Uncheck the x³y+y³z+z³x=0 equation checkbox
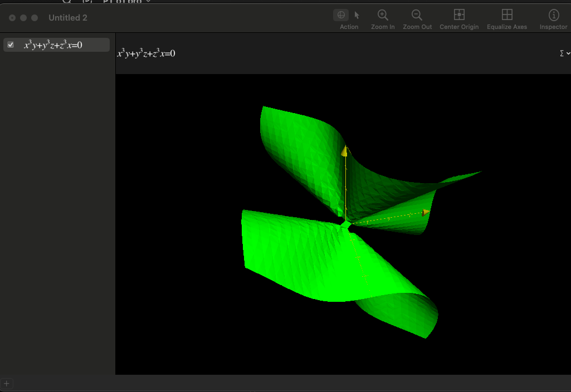The height and width of the screenshot is (392, 571). point(11,45)
